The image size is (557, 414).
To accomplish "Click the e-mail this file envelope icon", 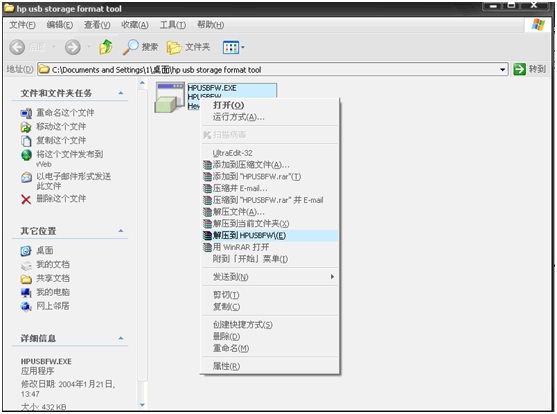I will click(26, 177).
